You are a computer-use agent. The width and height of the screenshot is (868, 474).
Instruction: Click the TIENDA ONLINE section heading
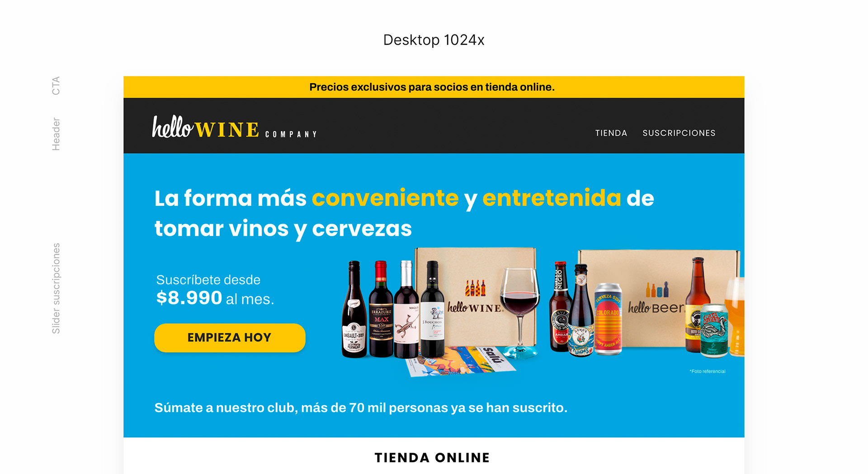(432, 458)
